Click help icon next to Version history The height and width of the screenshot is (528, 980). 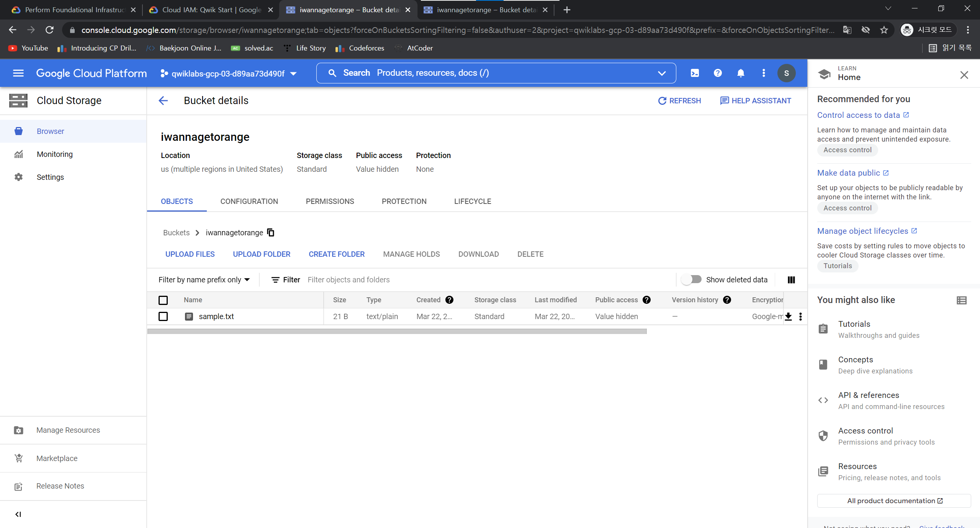(727, 300)
